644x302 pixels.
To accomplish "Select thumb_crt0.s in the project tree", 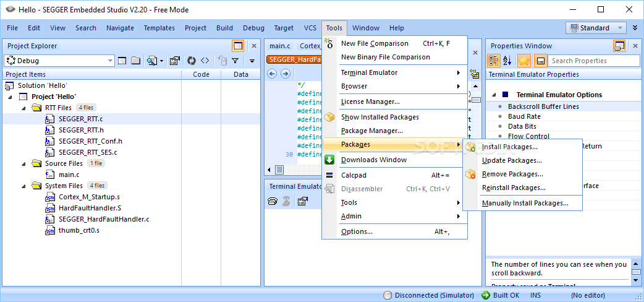I will pyautogui.click(x=79, y=230).
